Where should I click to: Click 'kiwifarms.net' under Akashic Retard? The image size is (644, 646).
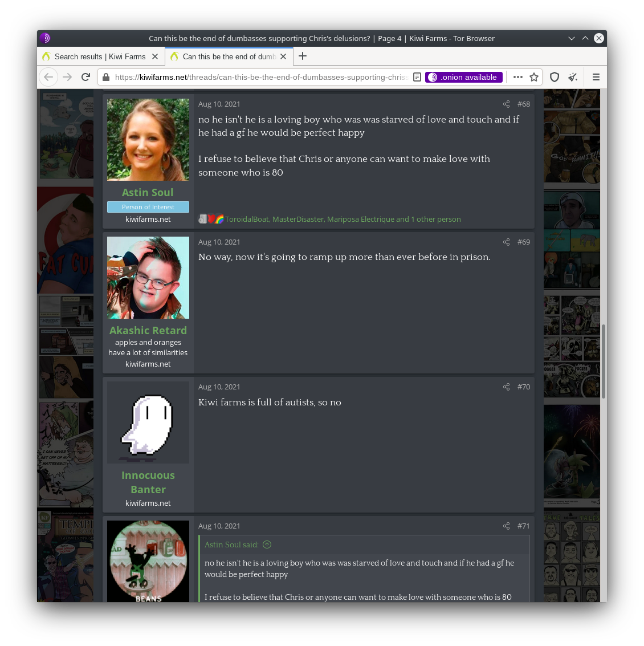click(148, 364)
